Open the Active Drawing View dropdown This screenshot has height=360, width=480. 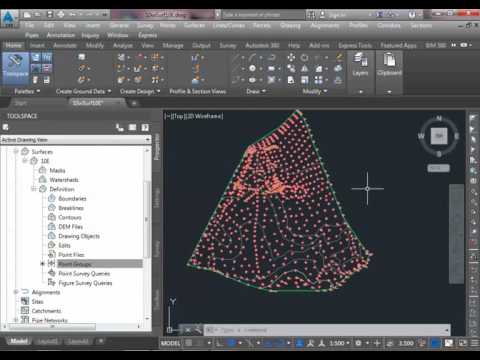(75, 140)
